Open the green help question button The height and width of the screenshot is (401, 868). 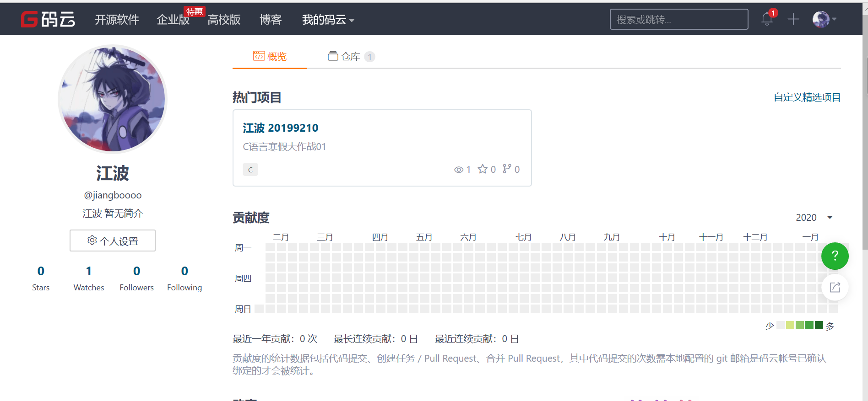click(835, 256)
